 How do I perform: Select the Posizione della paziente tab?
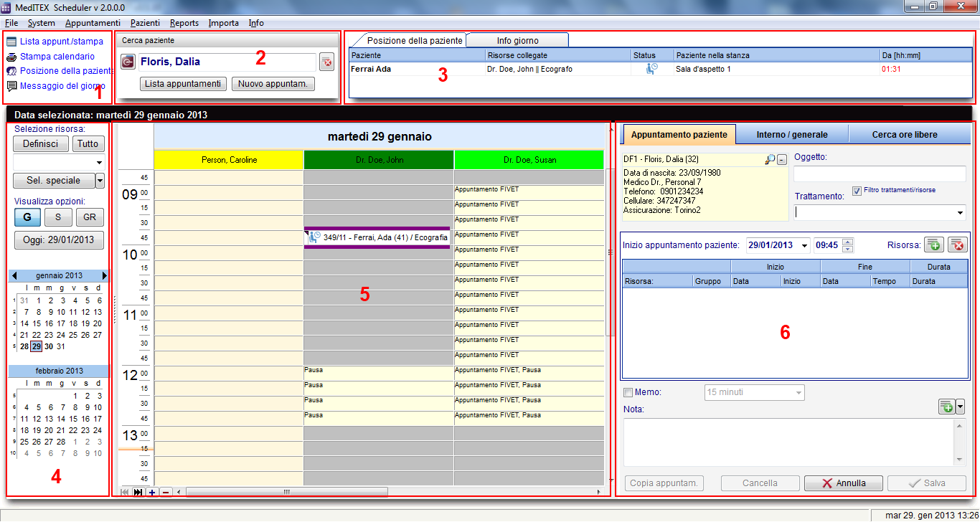[415, 40]
